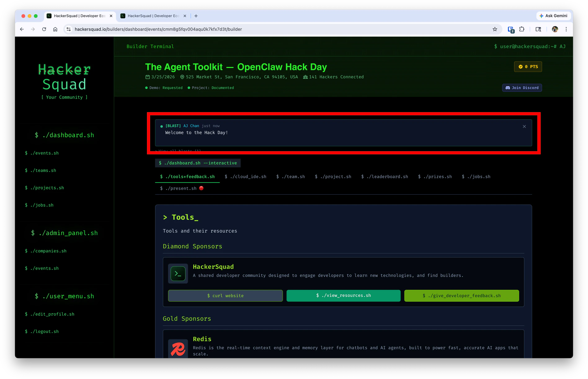Go back in browser history

point(22,29)
